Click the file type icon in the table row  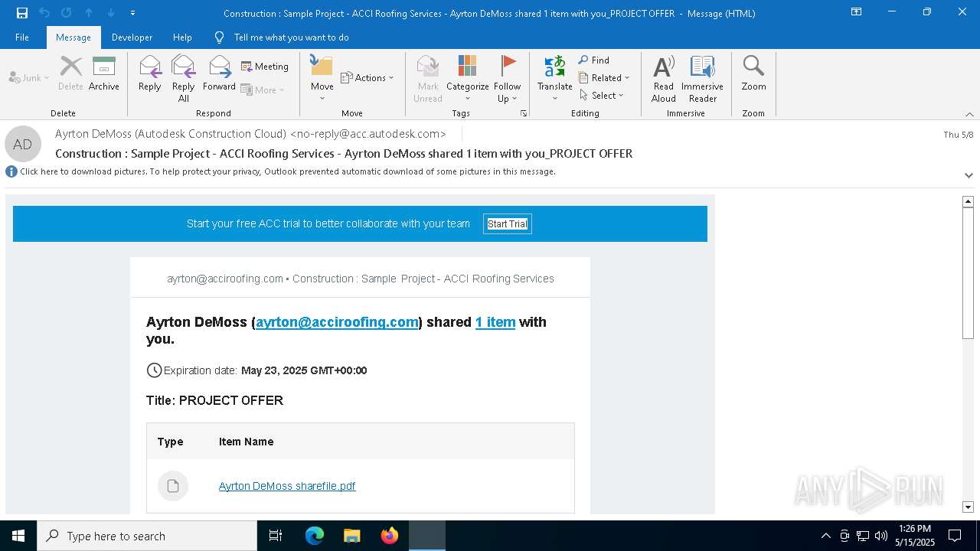[x=173, y=486]
